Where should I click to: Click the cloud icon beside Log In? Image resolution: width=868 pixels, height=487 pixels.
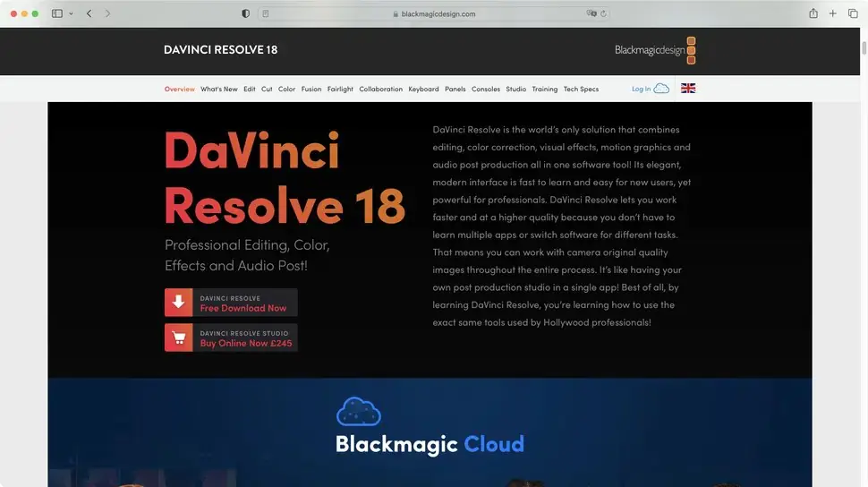[x=661, y=88]
